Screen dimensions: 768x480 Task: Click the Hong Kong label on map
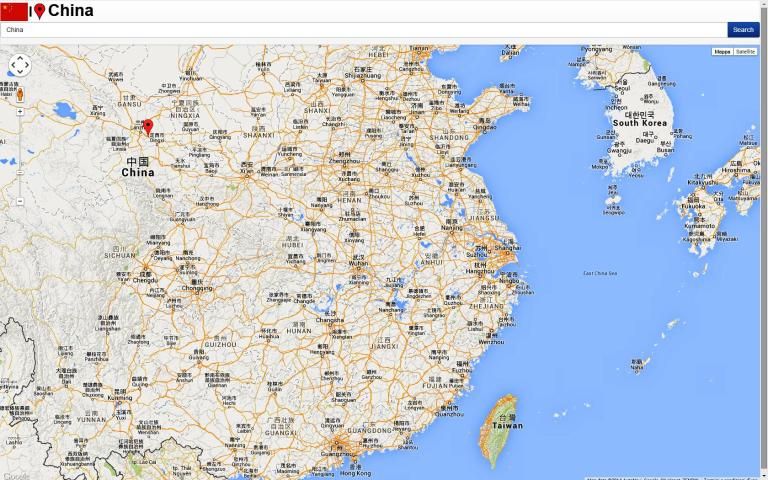(x=355, y=473)
